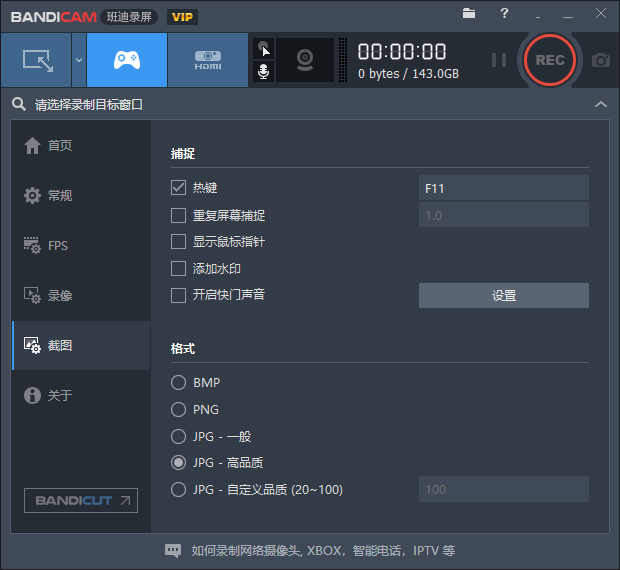Select HDMI device recording mode
Screen dimensions: 620x570
point(207,60)
